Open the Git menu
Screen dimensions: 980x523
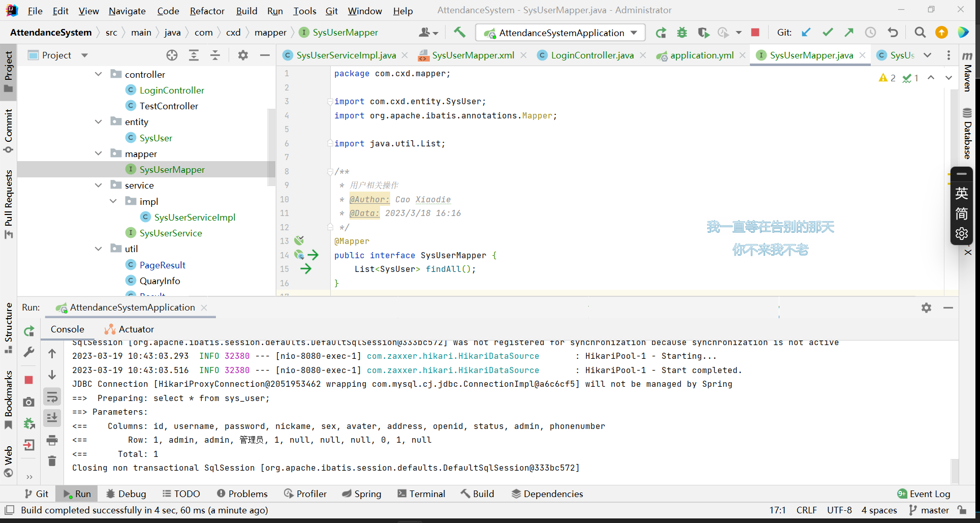pyautogui.click(x=332, y=11)
